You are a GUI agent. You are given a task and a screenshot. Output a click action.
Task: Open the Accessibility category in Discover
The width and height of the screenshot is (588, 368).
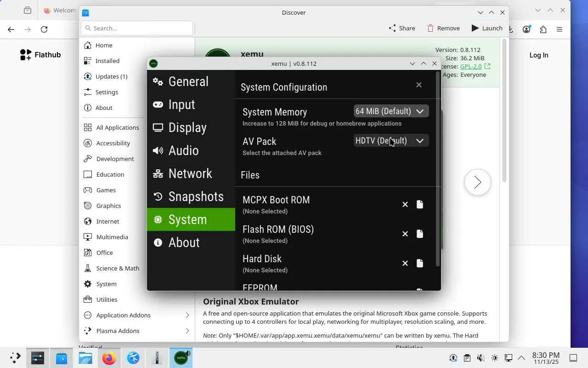pos(137,143)
